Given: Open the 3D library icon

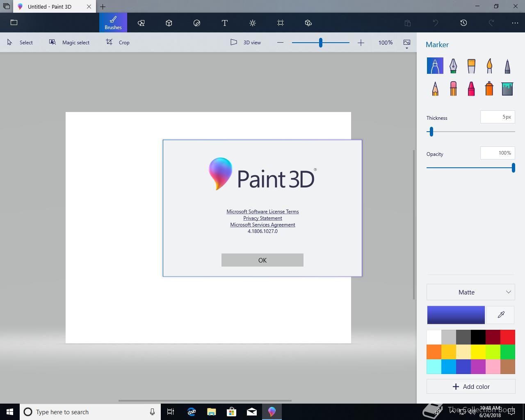Looking at the screenshot, I should 308,23.
